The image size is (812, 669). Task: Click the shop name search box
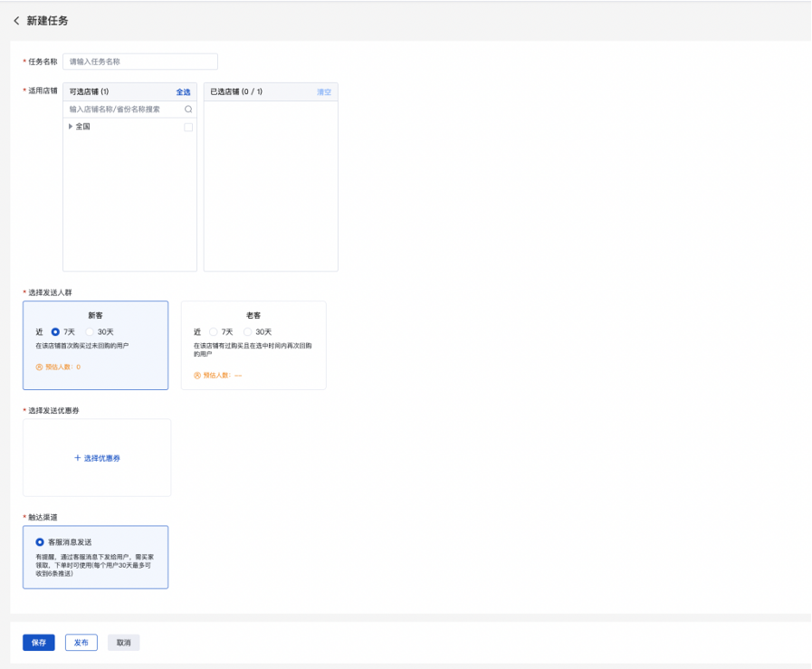click(x=124, y=110)
